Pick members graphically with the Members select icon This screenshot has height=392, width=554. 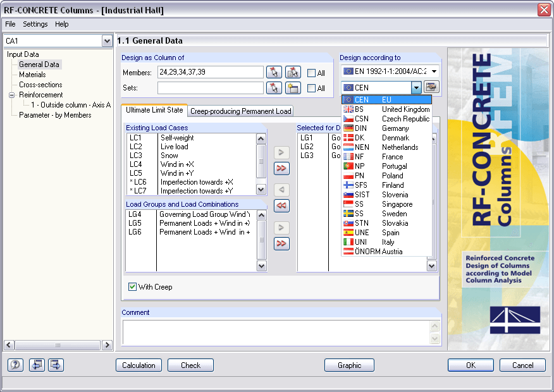tap(274, 73)
